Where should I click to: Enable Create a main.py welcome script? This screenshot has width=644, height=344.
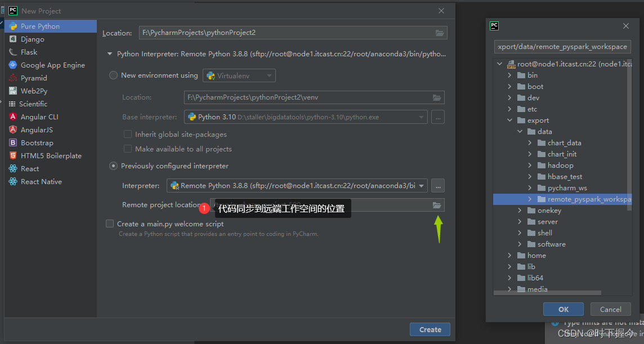(110, 224)
